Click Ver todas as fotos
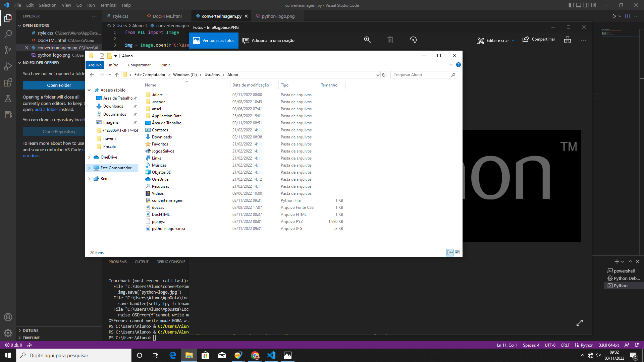Image resolution: width=644 pixels, height=362 pixels. point(214,40)
